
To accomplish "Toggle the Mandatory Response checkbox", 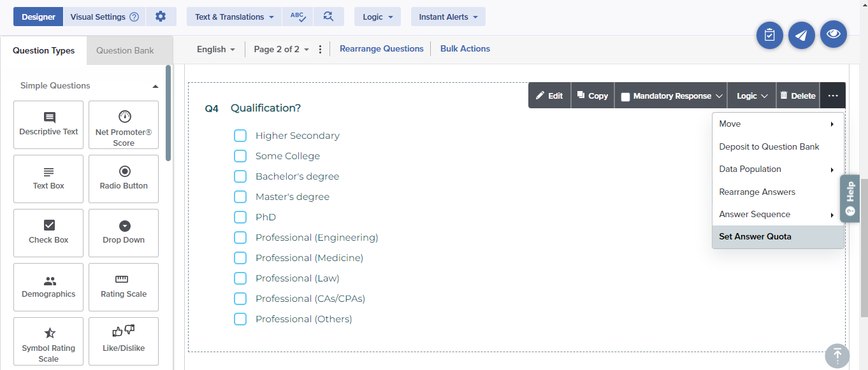I will [x=625, y=96].
